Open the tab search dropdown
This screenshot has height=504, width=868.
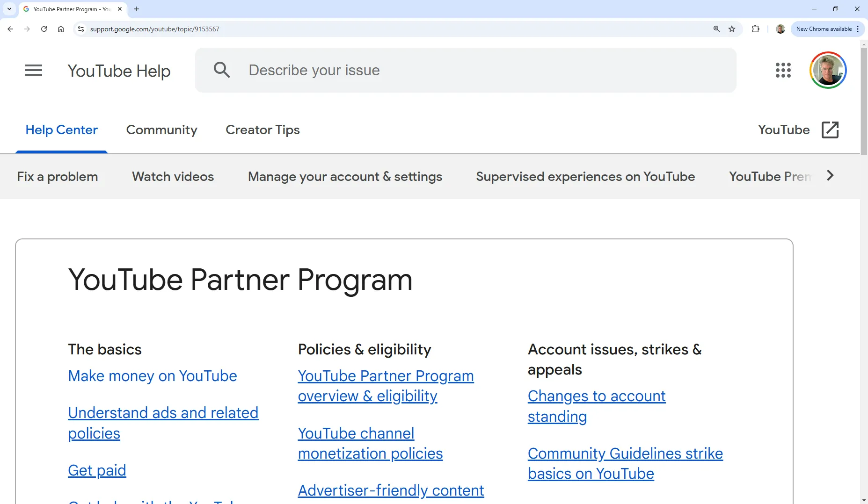coord(9,9)
